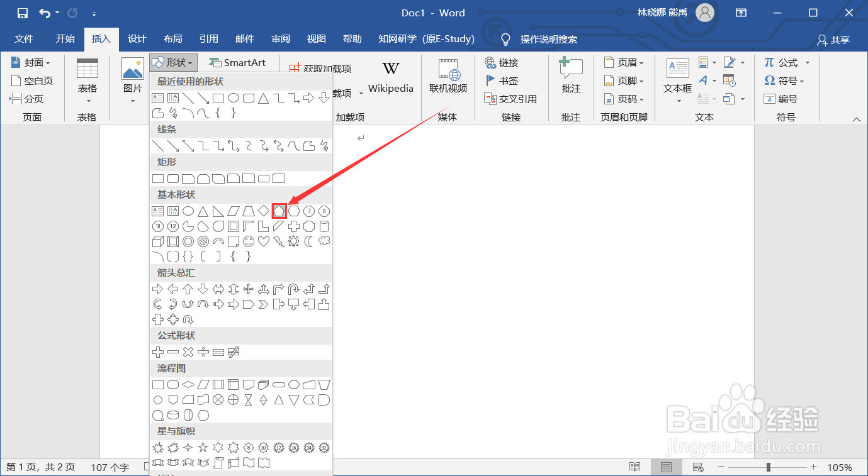
Task: Click the Share (共享) button
Action: (833, 40)
